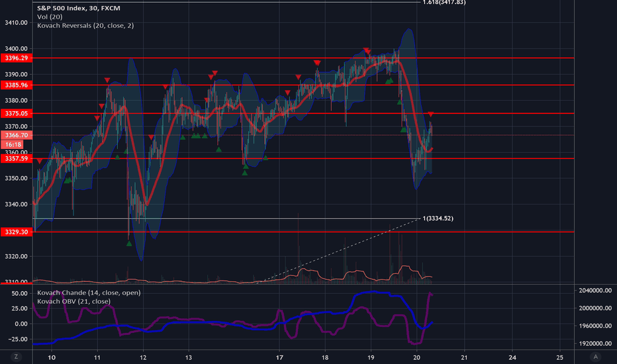Click date 18 on the time axis
The height and width of the screenshot is (364, 617).
click(x=325, y=357)
